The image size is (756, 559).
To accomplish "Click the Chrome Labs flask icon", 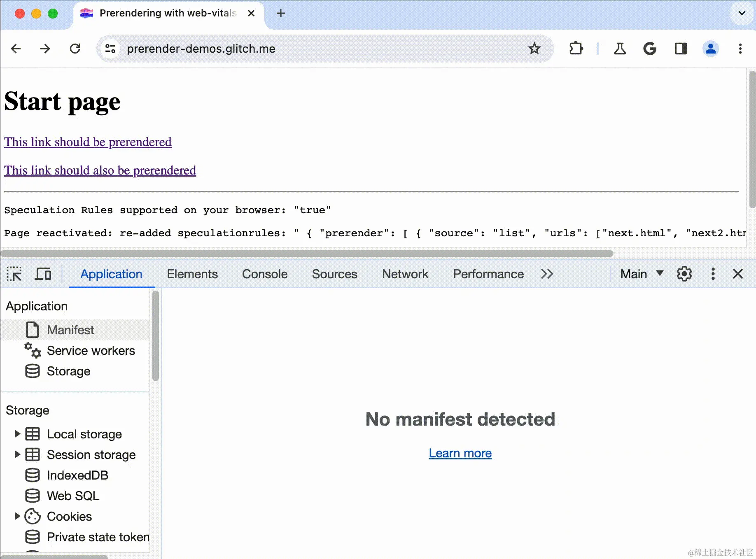I will [x=620, y=49].
